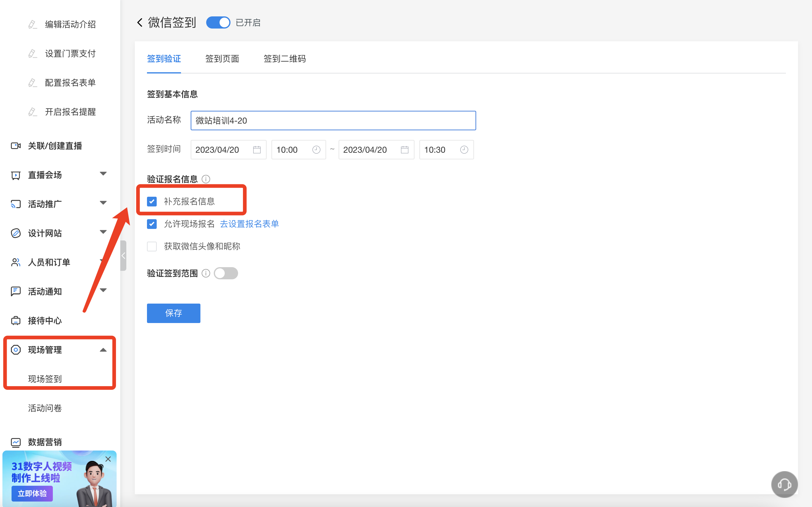
Task: Enable the 验证签到范围 toggle
Action: [x=226, y=273]
